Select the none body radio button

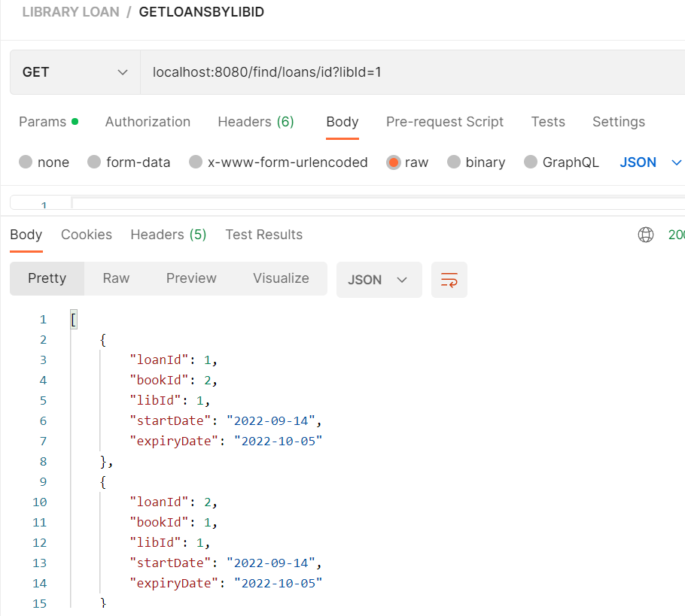26,162
